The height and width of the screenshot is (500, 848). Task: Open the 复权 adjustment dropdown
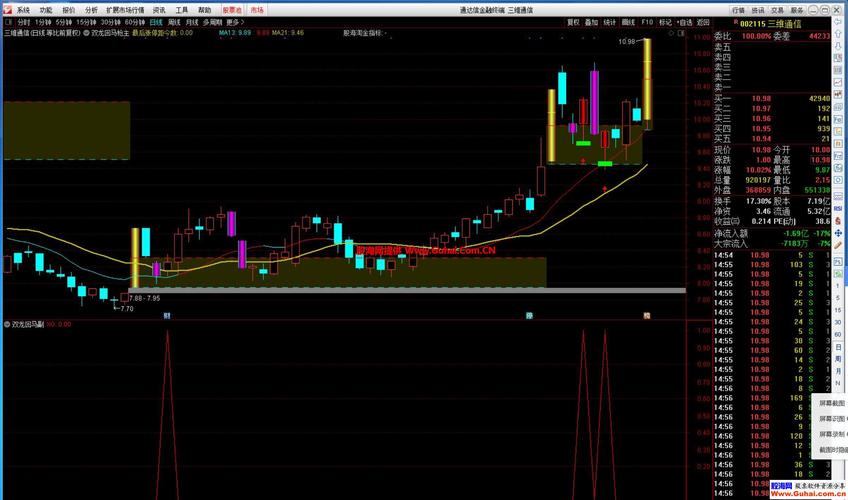(573, 22)
